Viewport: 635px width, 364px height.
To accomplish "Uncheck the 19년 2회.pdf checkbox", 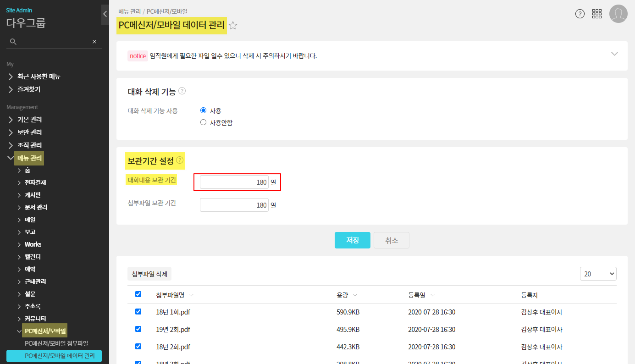I will [138, 329].
